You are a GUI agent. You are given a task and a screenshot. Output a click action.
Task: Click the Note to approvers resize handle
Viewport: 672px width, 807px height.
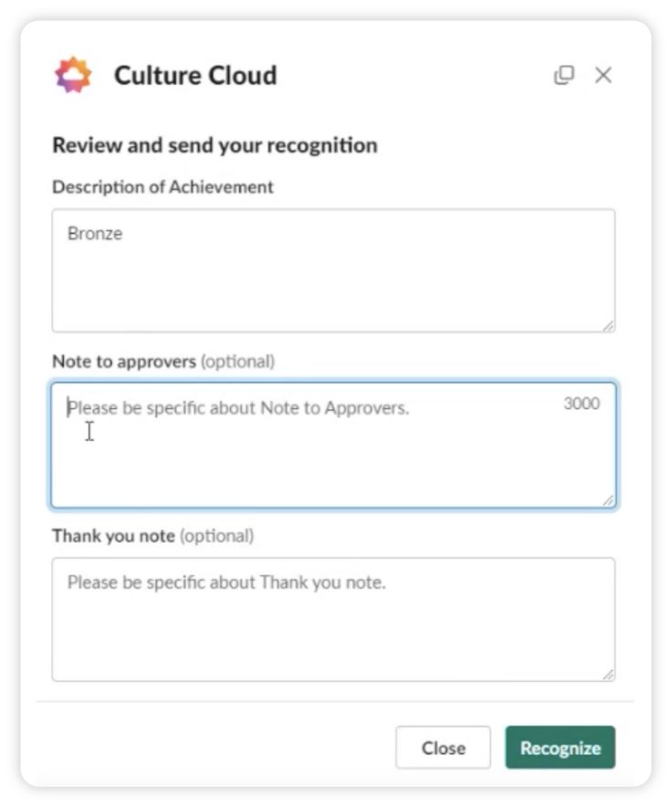pos(608,500)
